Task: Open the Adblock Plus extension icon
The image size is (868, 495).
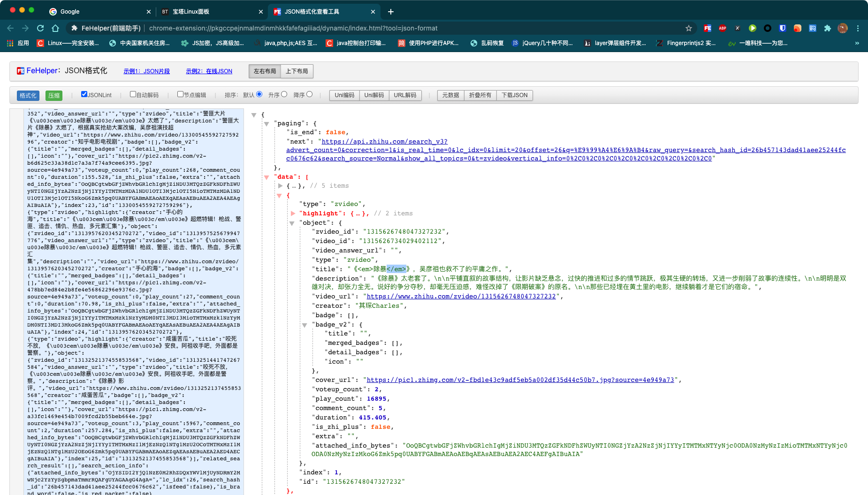Action: point(723,28)
